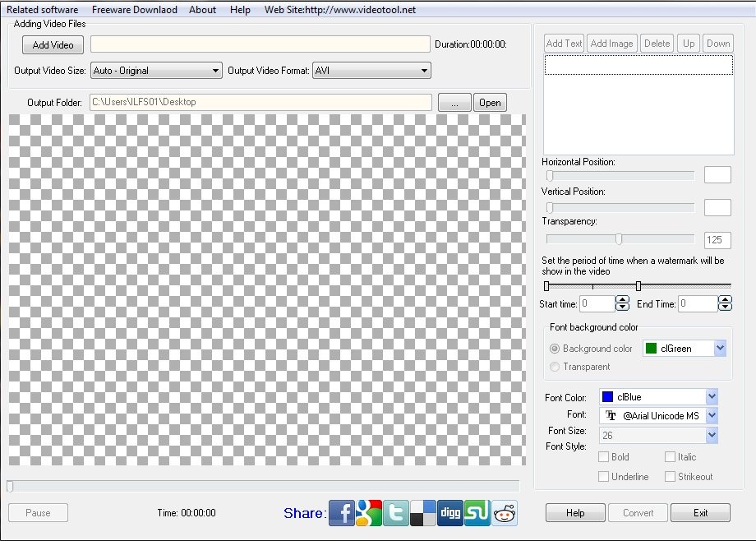This screenshot has width=756, height=541.
Task: Increase Start time with up arrow
Action: click(622, 300)
